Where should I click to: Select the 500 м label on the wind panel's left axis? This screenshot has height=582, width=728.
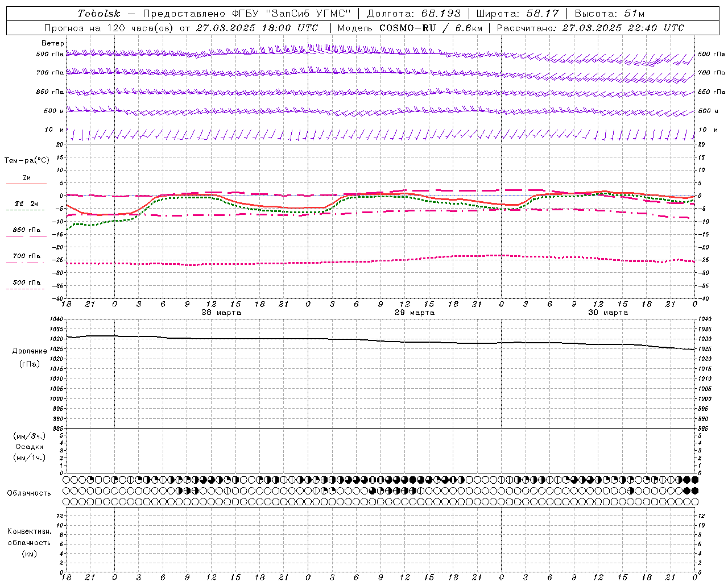pos(54,111)
